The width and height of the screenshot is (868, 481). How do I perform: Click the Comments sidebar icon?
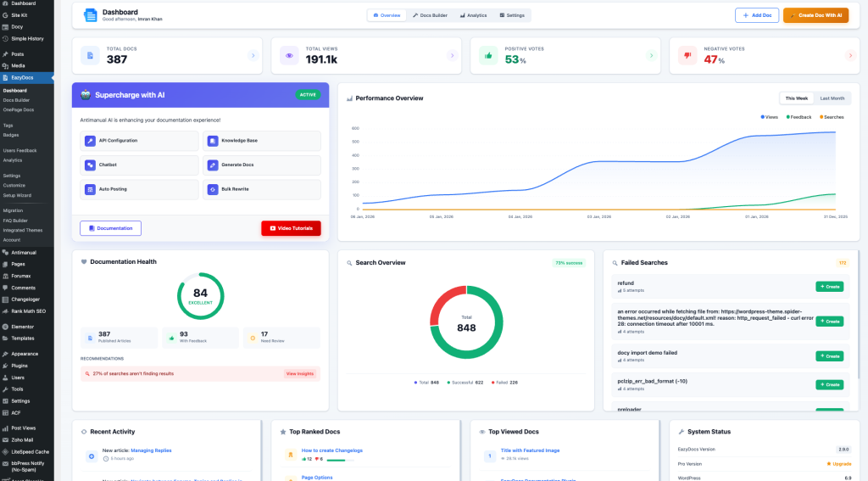point(5,288)
